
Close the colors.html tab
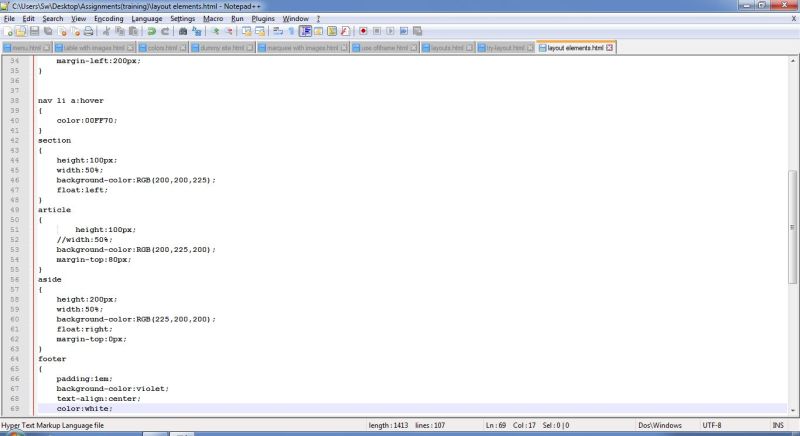tap(181, 47)
